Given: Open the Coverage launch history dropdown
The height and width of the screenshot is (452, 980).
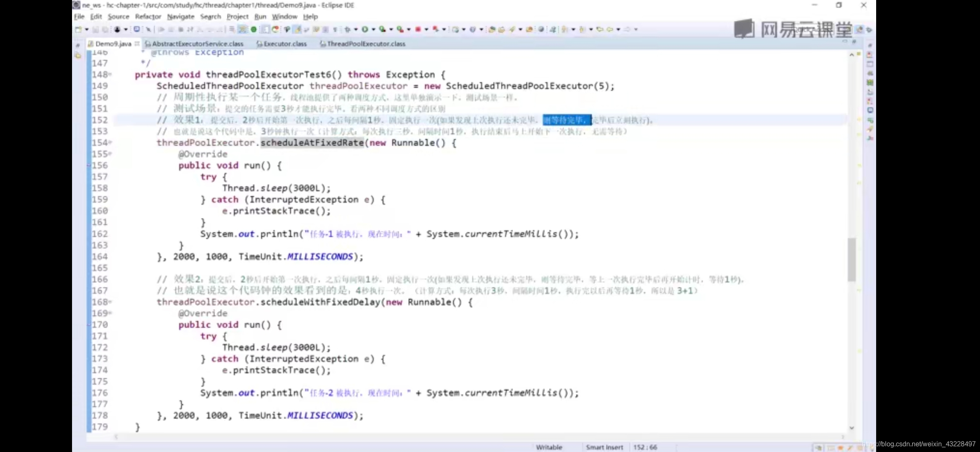Looking at the screenshot, I should (x=391, y=29).
